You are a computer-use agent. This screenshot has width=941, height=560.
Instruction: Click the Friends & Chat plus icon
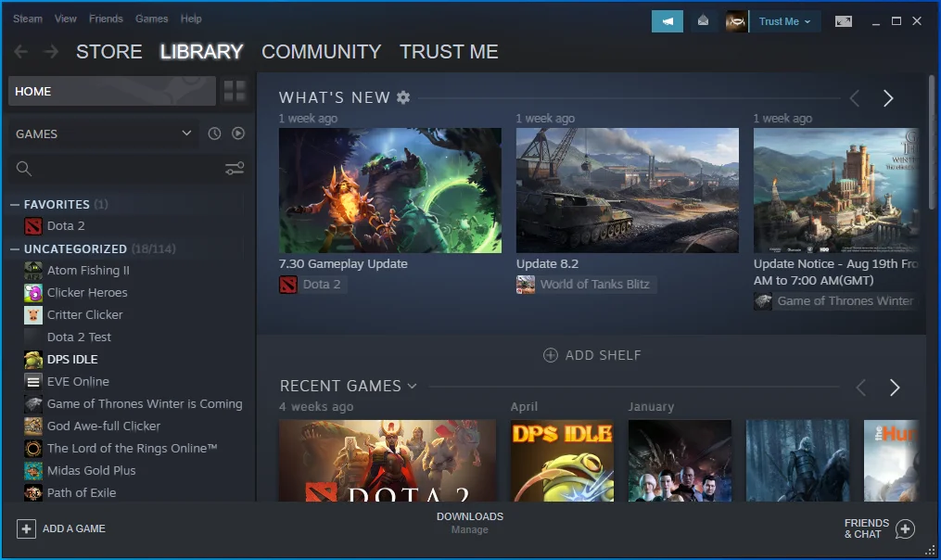point(905,528)
